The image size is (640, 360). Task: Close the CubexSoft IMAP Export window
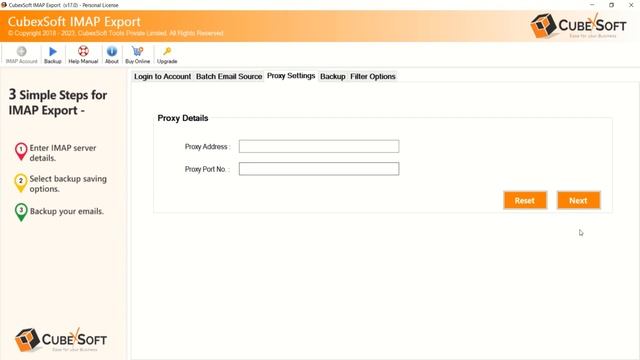[631, 5]
